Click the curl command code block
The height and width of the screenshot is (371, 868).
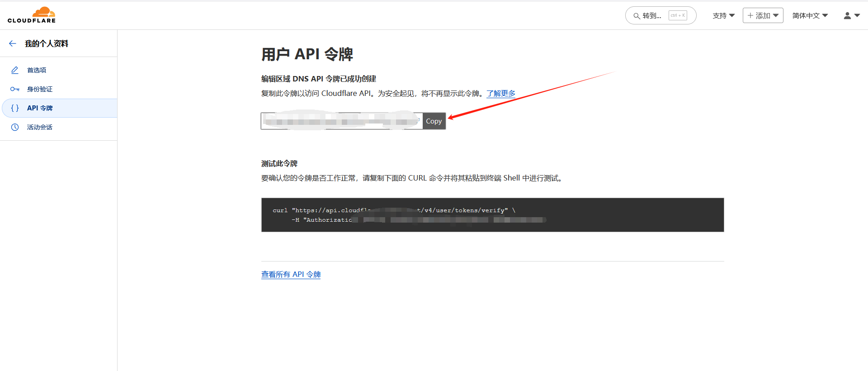(x=492, y=215)
